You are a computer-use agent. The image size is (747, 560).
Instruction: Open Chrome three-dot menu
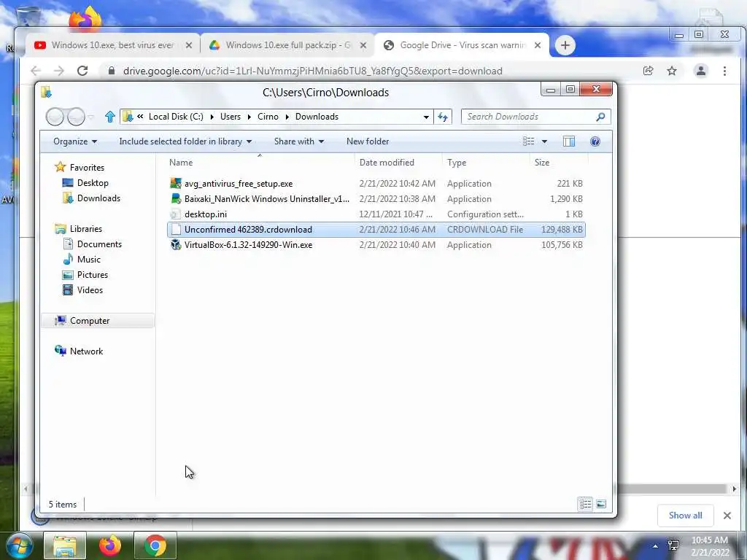point(724,71)
